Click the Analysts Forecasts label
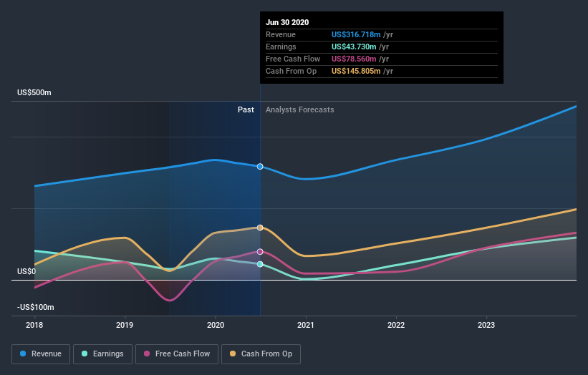Screen dimensions: 588x375 point(300,109)
